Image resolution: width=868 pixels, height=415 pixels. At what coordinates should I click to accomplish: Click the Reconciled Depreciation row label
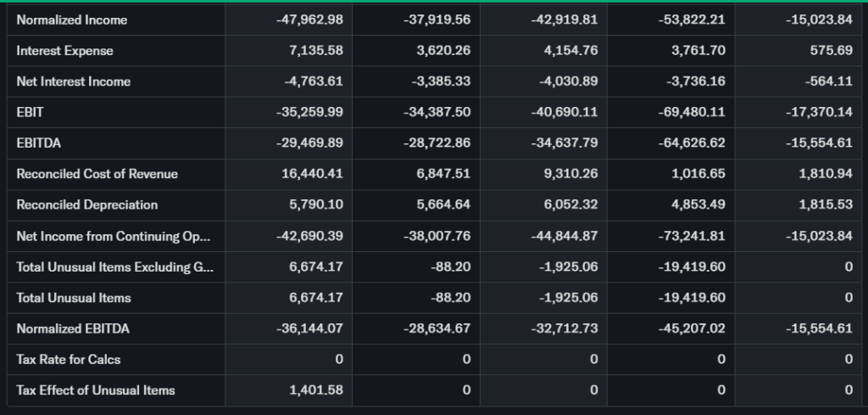coord(86,205)
